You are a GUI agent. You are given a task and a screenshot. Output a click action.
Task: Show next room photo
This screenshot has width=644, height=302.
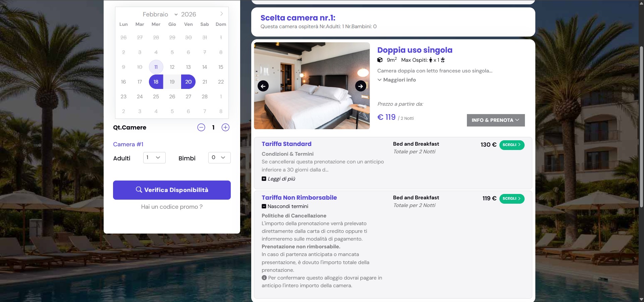click(361, 86)
